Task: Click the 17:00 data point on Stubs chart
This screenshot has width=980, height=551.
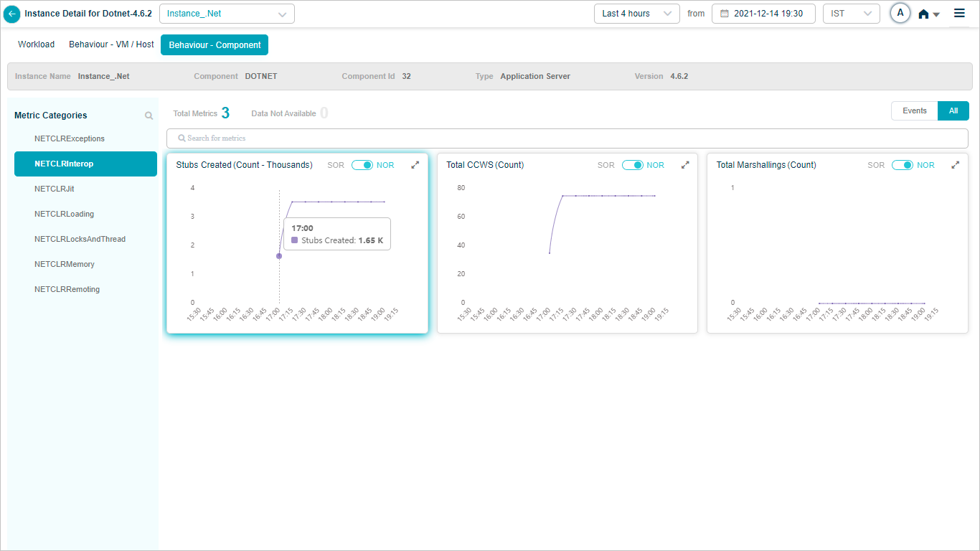Action: (x=279, y=256)
